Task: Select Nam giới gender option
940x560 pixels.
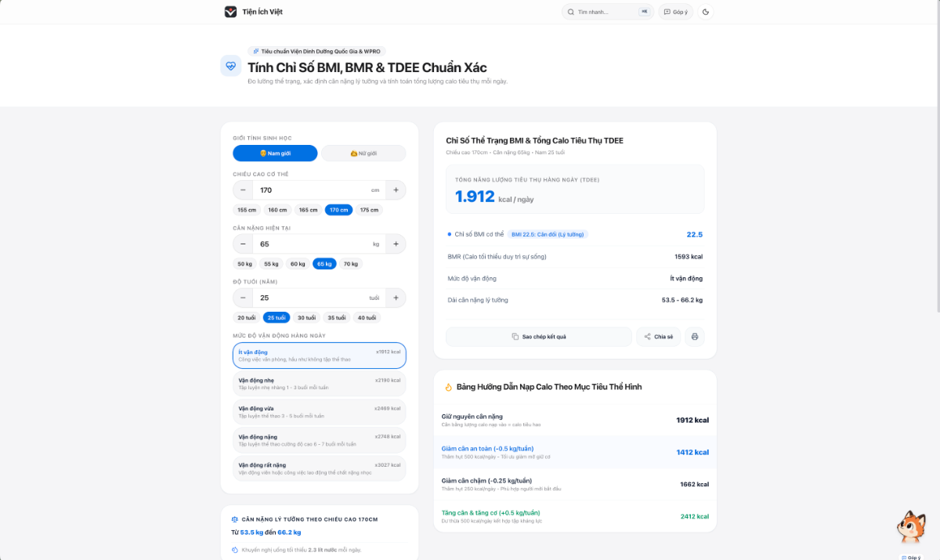Action: pyautogui.click(x=275, y=154)
